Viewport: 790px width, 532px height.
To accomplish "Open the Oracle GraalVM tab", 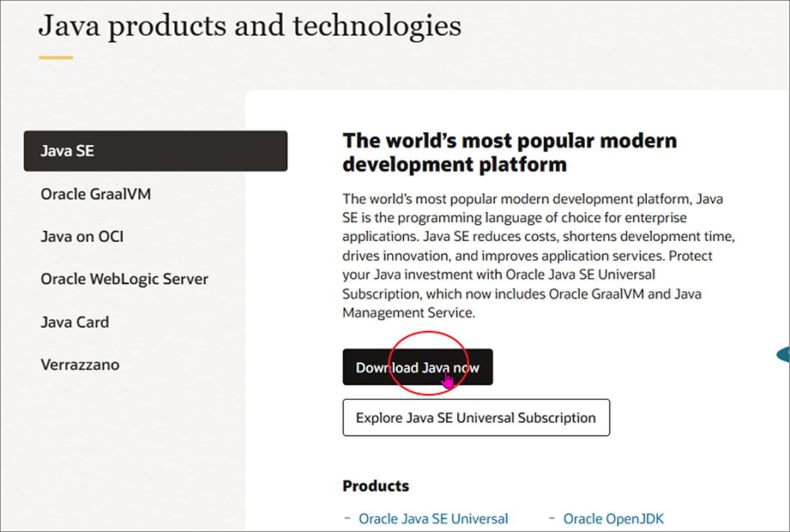I will tap(96, 194).
